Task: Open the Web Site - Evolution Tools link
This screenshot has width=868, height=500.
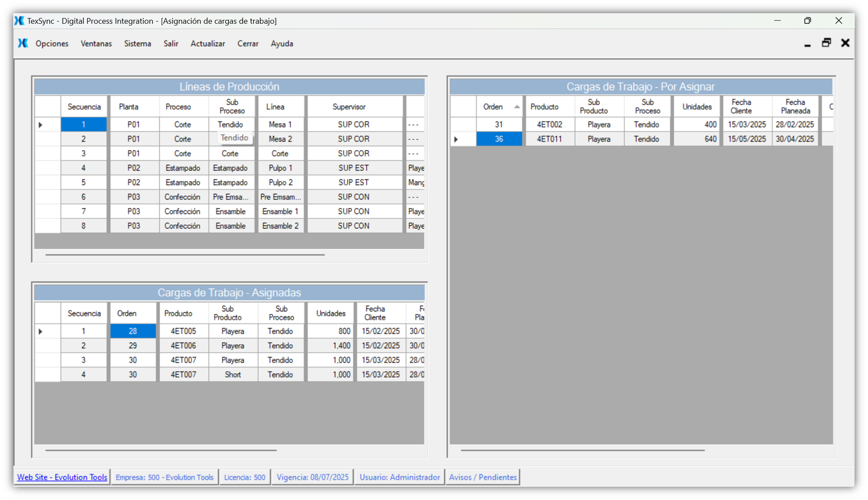Action: coord(62,477)
